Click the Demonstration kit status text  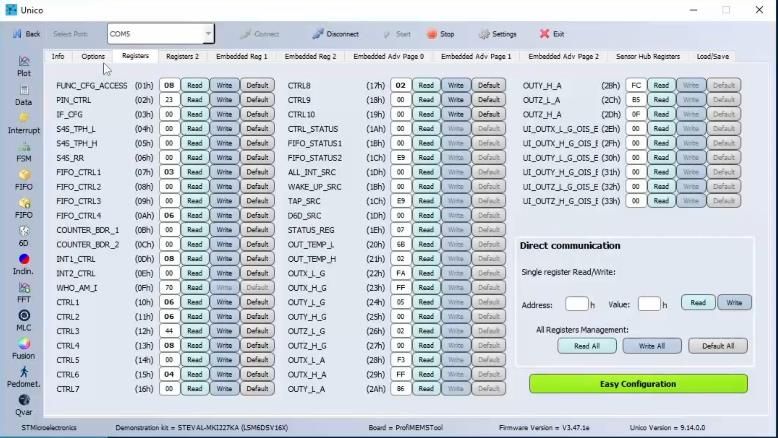pyautogui.click(x=201, y=428)
